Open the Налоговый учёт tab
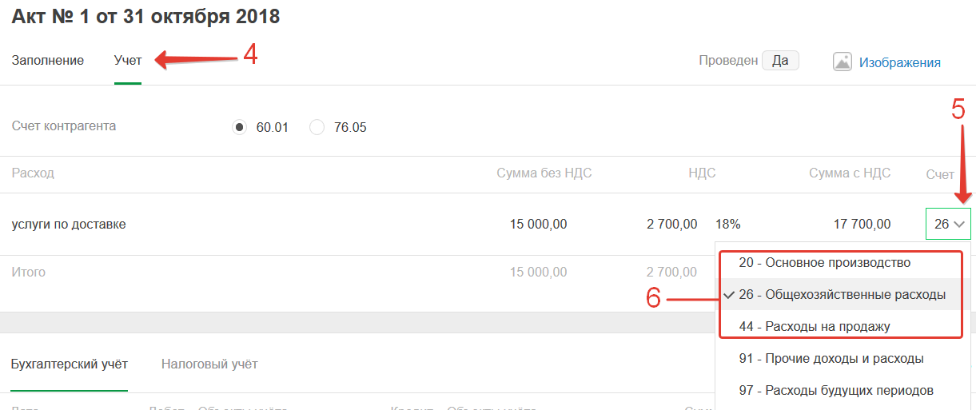This screenshot has width=980, height=410. [x=209, y=364]
